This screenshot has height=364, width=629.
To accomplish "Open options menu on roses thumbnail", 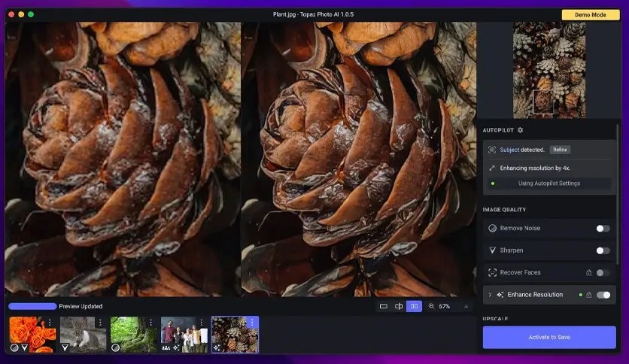I will coord(50,323).
